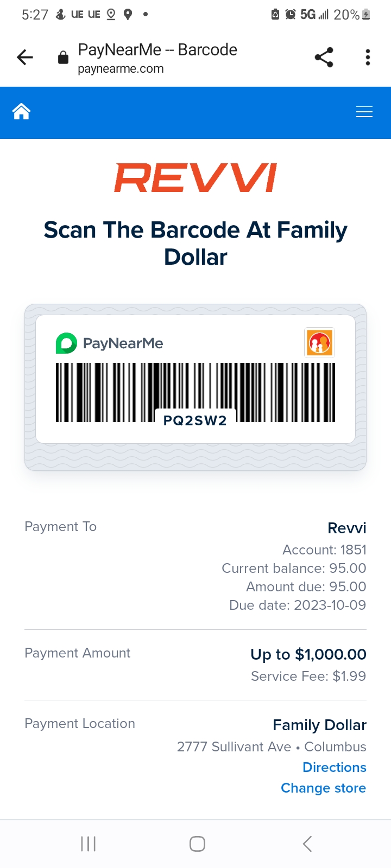Open Directions to Family Dollar

(x=334, y=767)
